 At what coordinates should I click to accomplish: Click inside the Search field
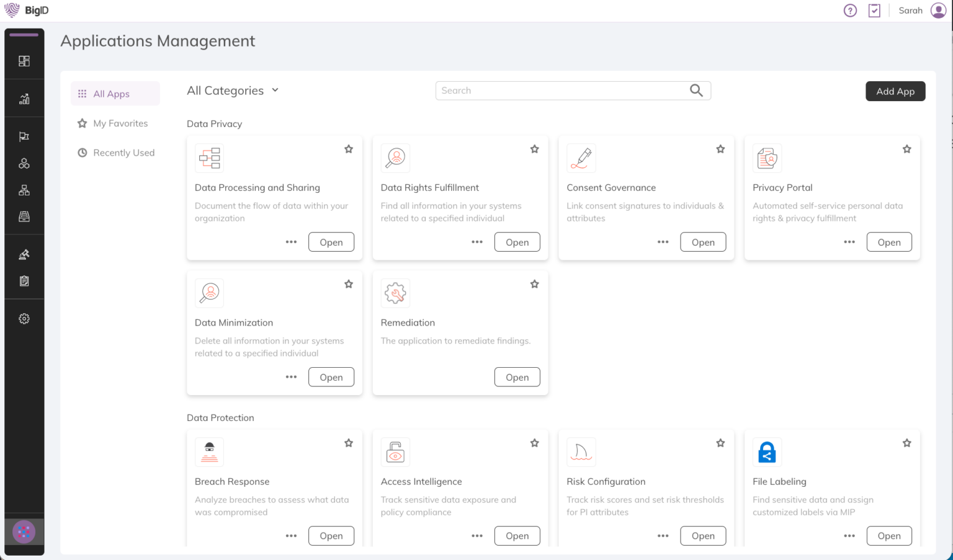(x=558, y=90)
